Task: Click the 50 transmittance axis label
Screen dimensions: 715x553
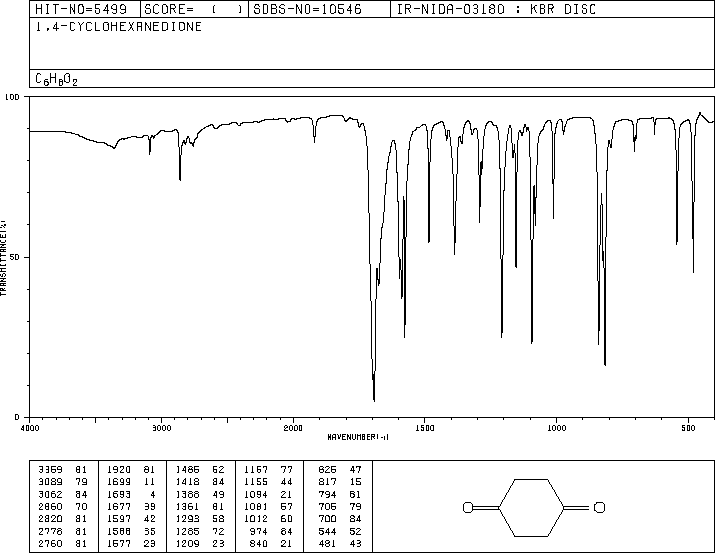Action: [15, 257]
